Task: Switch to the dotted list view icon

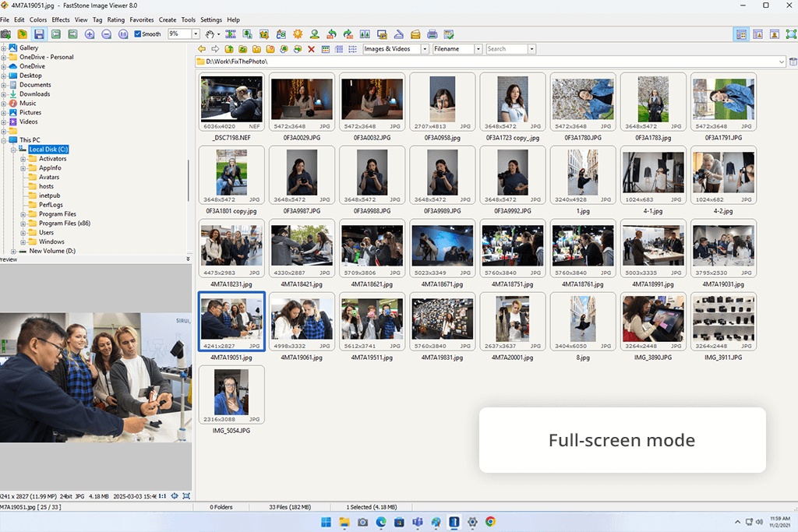Action: point(353,49)
